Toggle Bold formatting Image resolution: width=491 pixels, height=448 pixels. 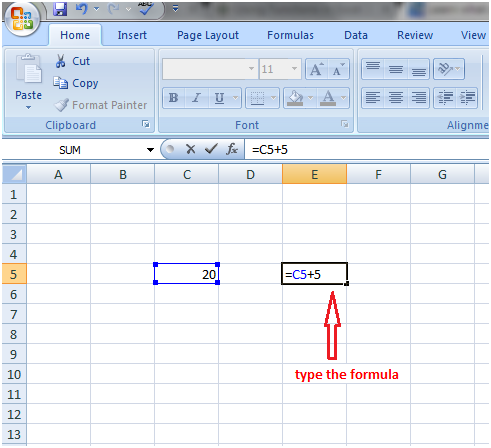(x=174, y=98)
